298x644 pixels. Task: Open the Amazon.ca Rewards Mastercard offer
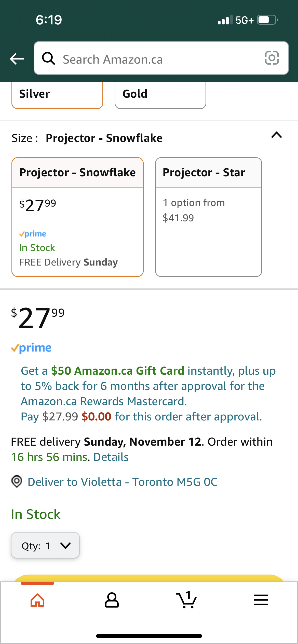coord(148,386)
